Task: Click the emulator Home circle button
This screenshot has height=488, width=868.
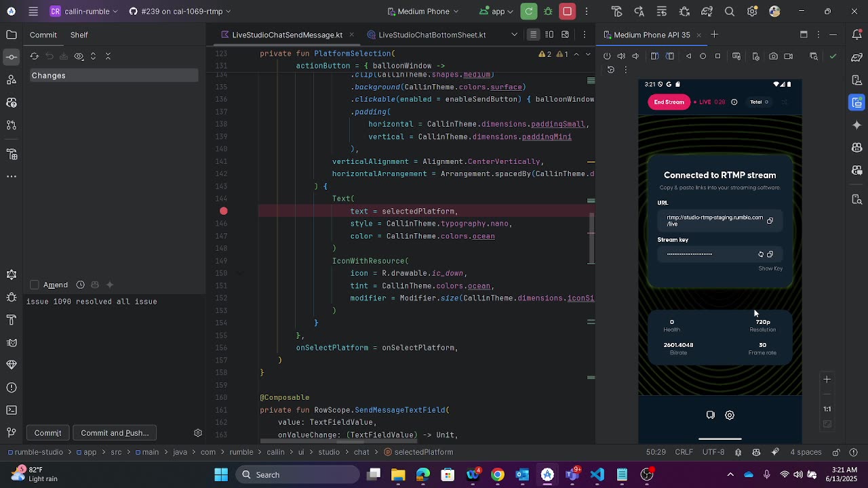Action: 703,56
